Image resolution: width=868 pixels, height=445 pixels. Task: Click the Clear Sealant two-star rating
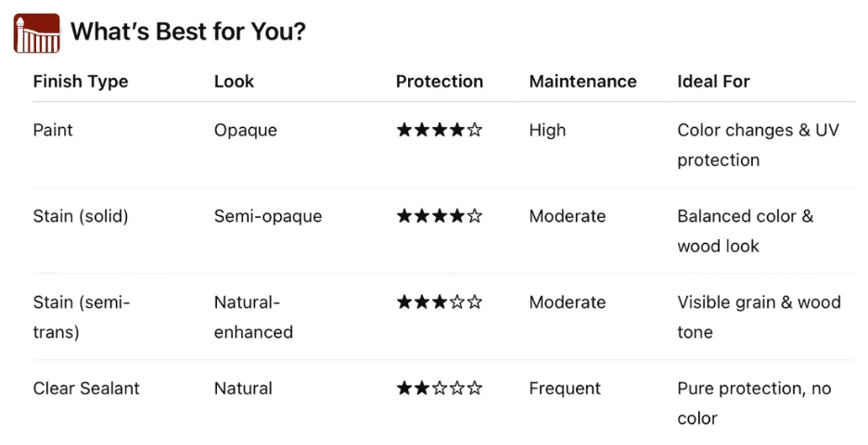pyautogui.click(x=440, y=388)
